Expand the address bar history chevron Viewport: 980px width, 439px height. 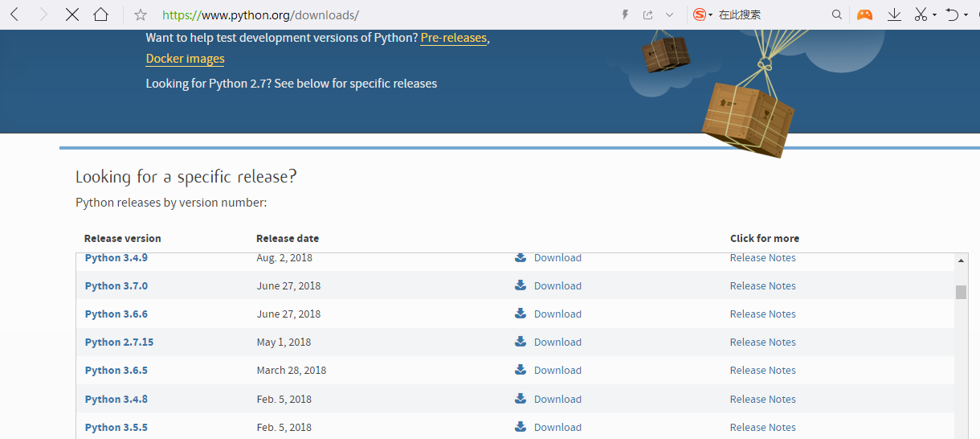[x=669, y=14]
